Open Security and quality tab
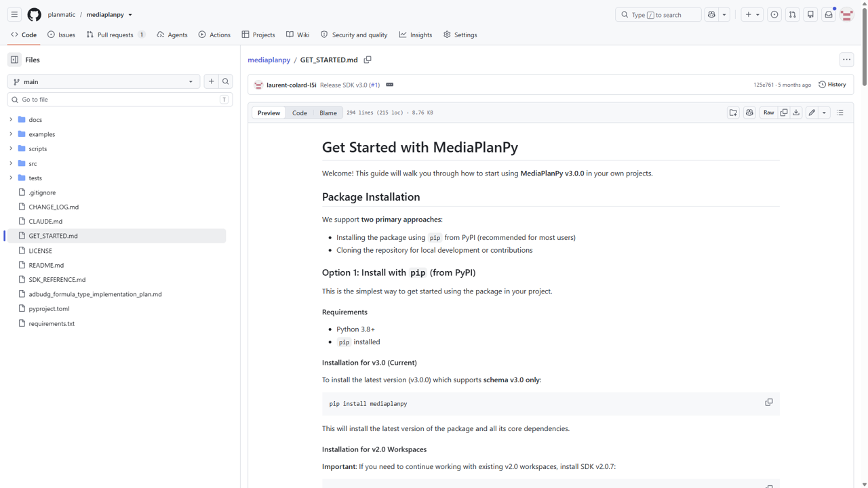Viewport: 868px width, 488px height. click(x=354, y=35)
